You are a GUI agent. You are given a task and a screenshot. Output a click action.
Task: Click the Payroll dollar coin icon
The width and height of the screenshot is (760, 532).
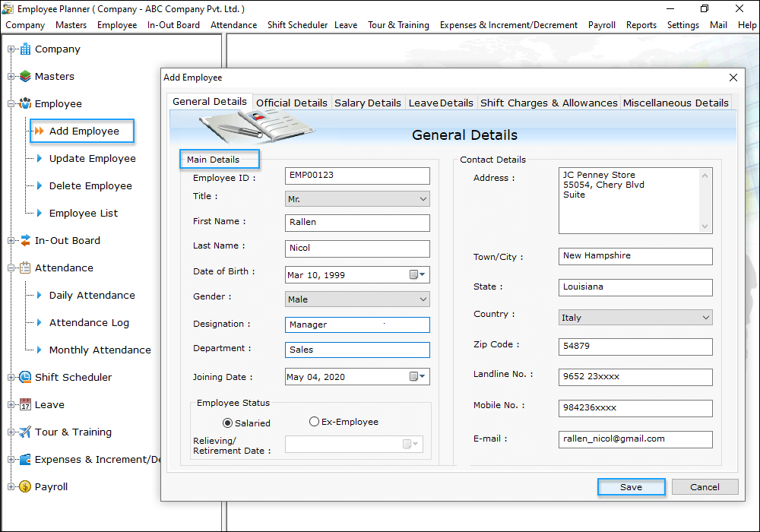pos(25,486)
